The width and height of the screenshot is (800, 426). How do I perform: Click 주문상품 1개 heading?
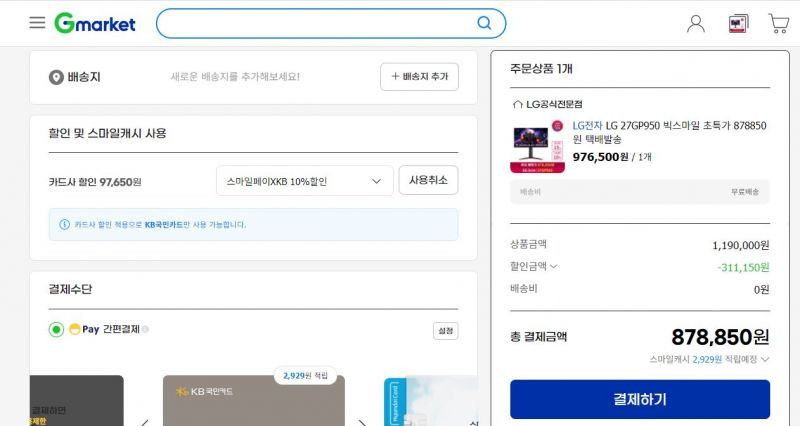tap(541, 69)
